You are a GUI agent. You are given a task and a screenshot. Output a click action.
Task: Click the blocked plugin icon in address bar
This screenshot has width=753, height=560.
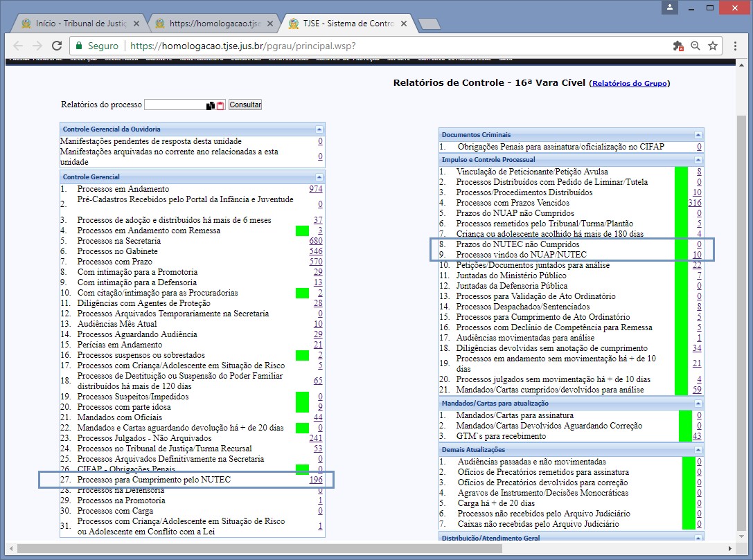tap(678, 46)
